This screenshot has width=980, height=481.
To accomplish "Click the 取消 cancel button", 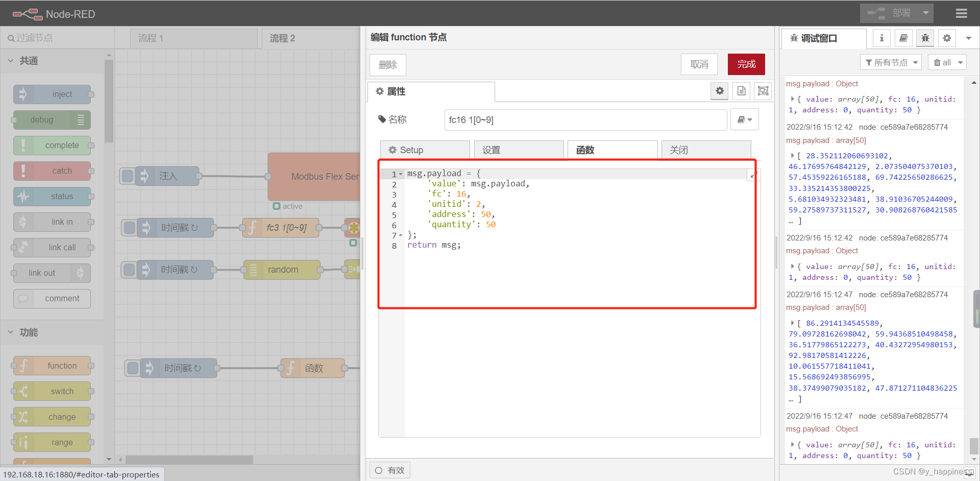I will (699, 64).
